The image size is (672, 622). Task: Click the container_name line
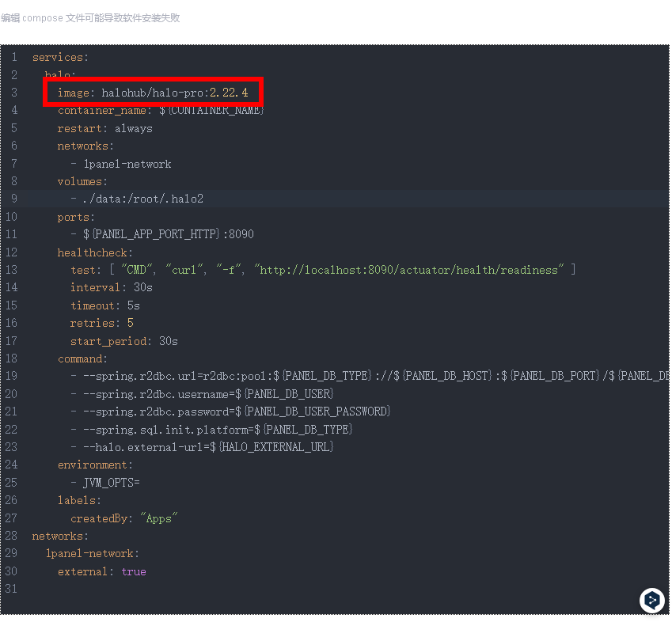coord(160,111)
